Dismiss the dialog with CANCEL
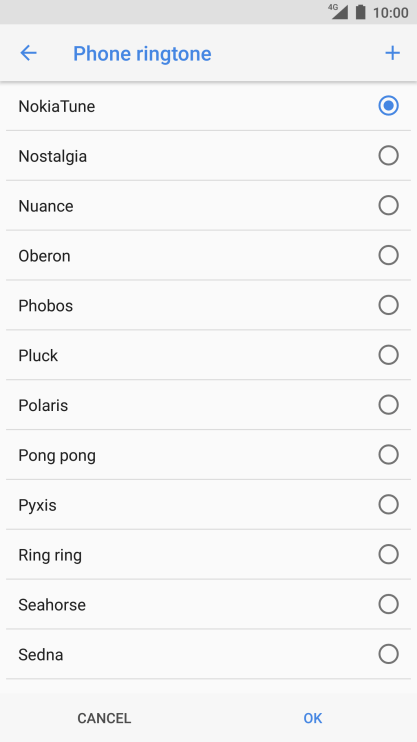 tap(104, 718)
